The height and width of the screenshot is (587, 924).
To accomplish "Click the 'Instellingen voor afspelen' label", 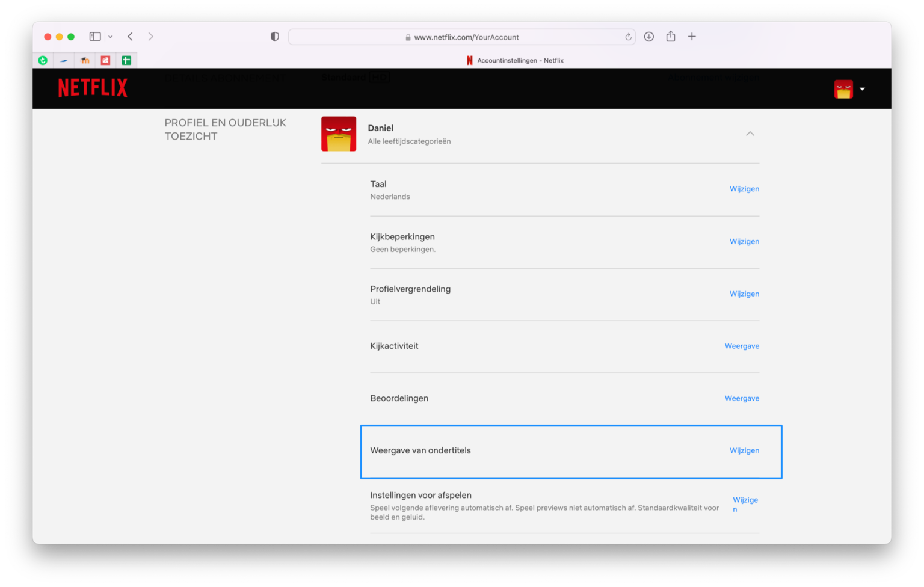I will (421, 495).
